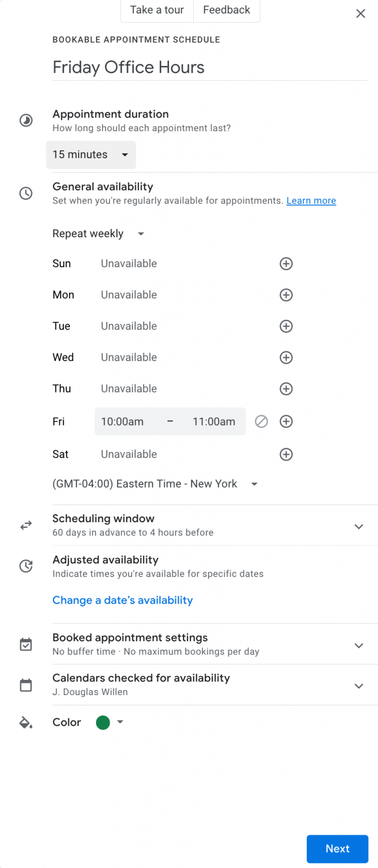Viewport: 378px width, 868px height.
Task: Add availability for Saturday
Action: click(x=286, y=454)
